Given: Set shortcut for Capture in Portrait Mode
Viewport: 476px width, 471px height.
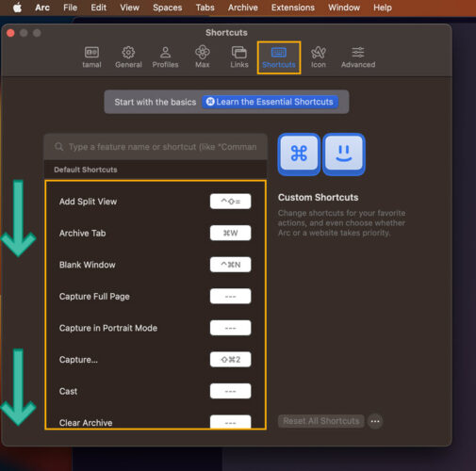Looking at the screenshot, I should coord(230,328).
